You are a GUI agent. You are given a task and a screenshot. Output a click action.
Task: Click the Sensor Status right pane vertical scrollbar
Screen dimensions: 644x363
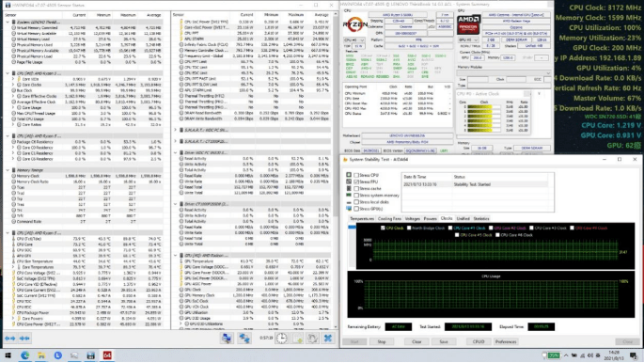[336, 170]
